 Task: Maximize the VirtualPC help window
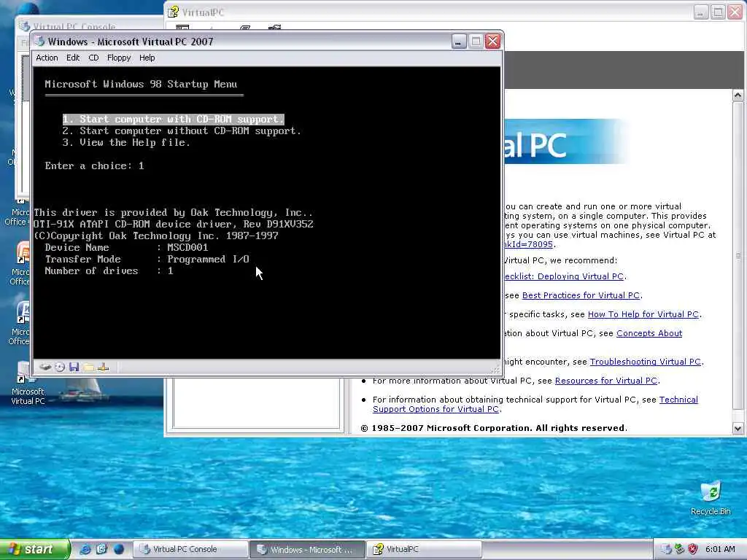(x=718, y=12)
